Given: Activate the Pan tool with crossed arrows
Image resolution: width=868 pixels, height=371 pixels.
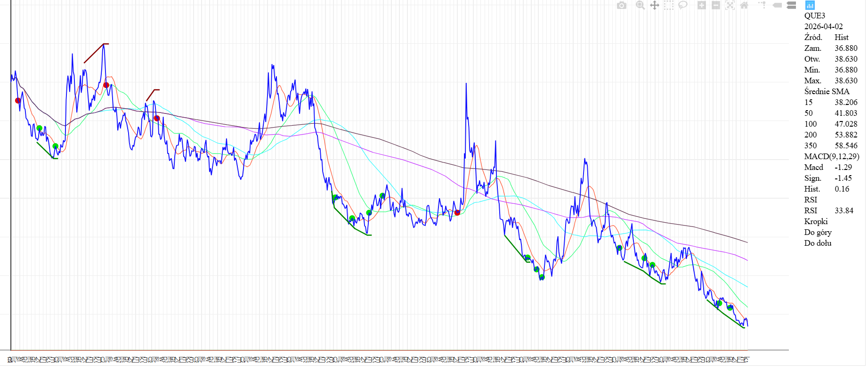Looking at the screenshot, I should [654, 5].
